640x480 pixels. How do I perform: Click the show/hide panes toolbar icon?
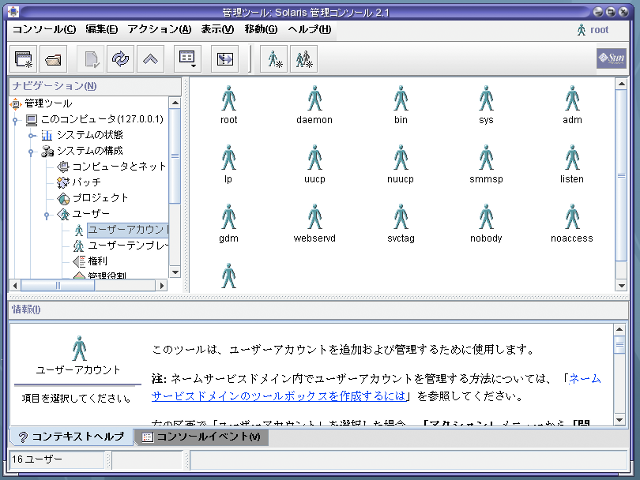coord(225,59)
